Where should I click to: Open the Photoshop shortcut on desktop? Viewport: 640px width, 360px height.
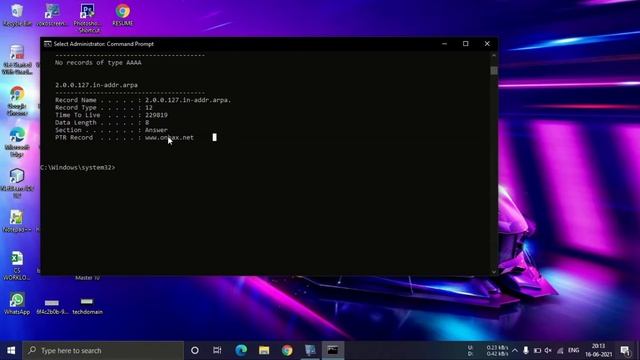pyautogui.click(x=87, y=18)
